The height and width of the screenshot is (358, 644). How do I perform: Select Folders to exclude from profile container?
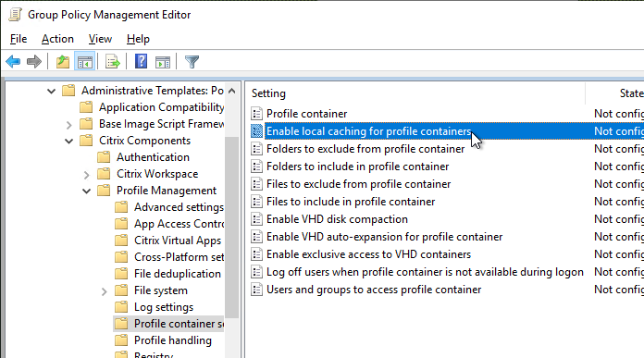pyautogui.click(x=365, y=149)
